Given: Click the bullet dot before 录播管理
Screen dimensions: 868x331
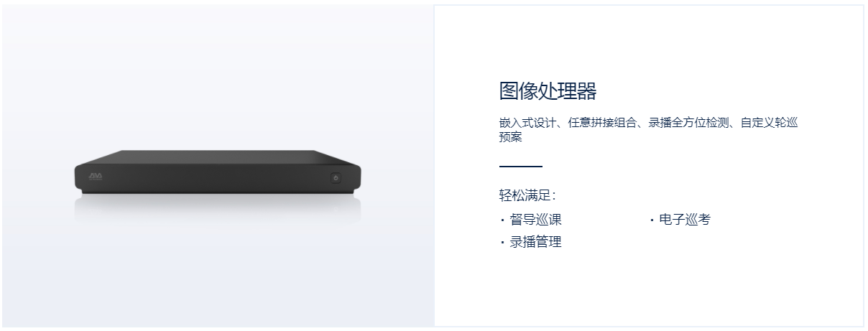Looking at the screenshot, I should [503, 243].
